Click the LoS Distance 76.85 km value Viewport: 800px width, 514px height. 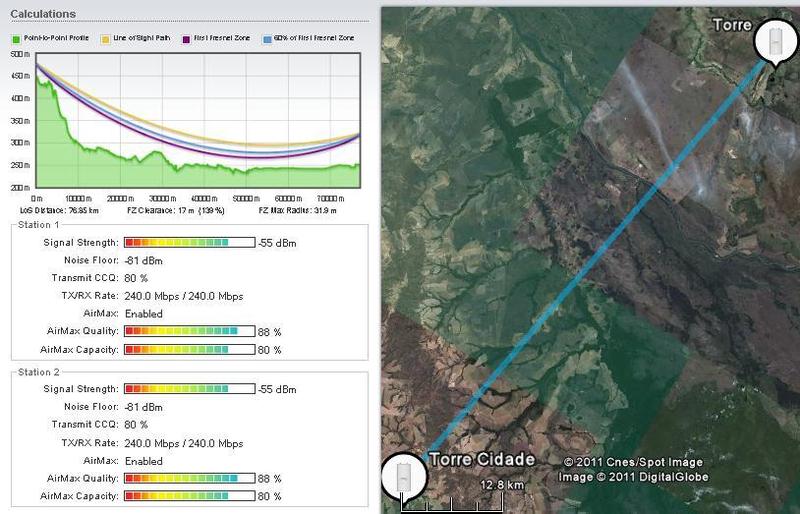pyautogui.click(x=60, y=210)
